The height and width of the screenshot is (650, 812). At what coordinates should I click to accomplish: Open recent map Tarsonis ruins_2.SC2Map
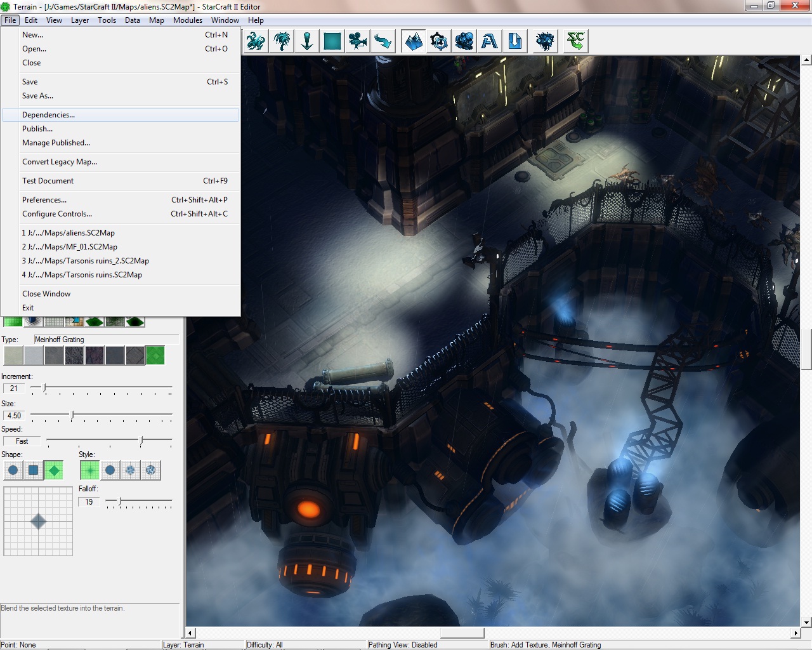coord(86,261)
